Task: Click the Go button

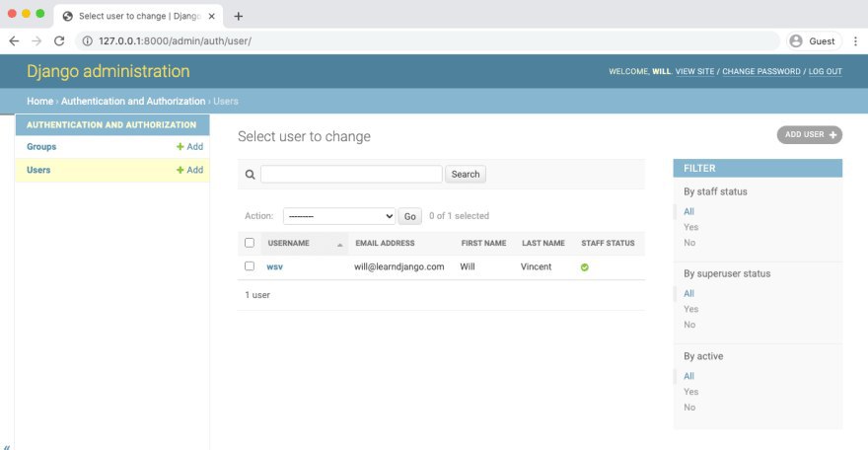Action: point(409,216)
